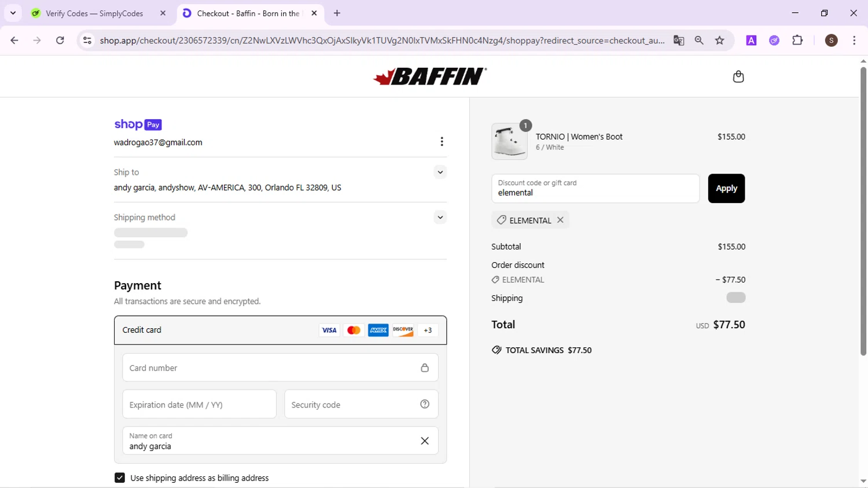This screenshot has width=868, height=488.
Task: Close the Verify Codes tab
Action: (163, 13)
